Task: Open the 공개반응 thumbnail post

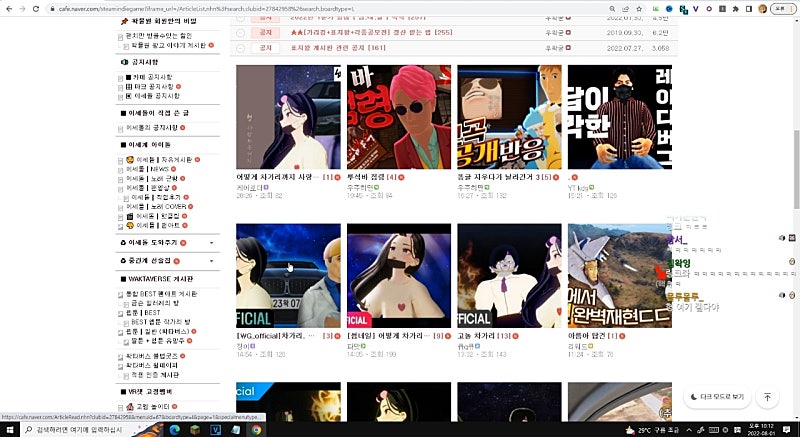Action: (509, 117)
